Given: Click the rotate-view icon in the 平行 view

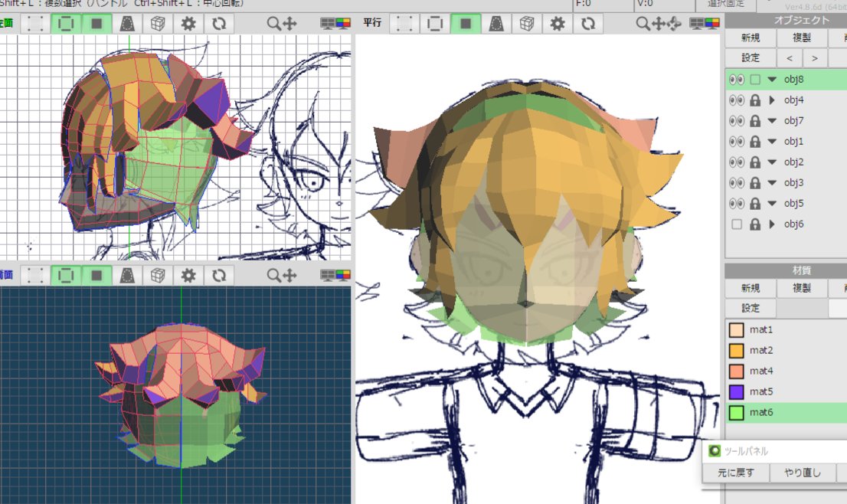Looking at the screenshot, I should pos(674,24).
